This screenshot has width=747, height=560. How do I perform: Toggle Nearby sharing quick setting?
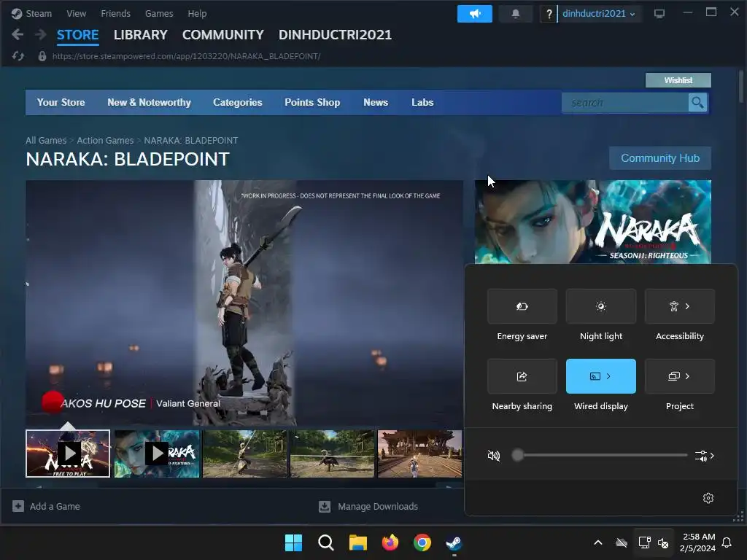point(522,376)
